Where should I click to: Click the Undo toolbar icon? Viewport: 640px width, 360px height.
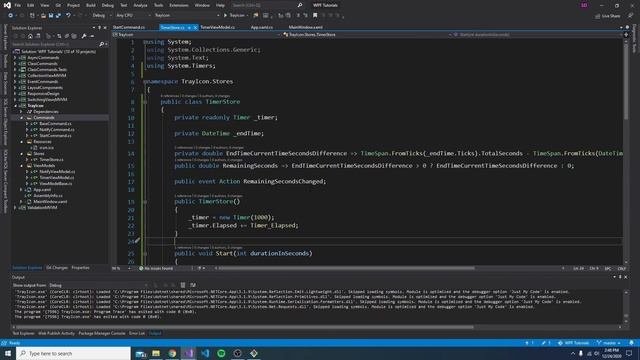point(68,16)
